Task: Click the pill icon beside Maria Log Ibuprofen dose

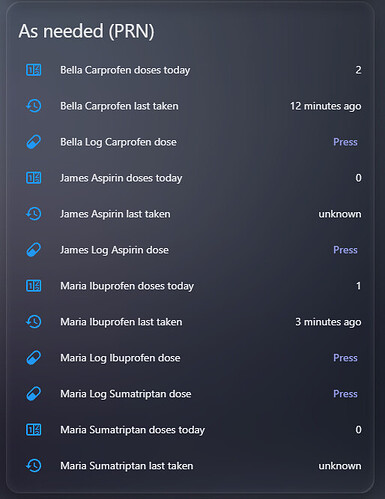Action: [34, 358]
